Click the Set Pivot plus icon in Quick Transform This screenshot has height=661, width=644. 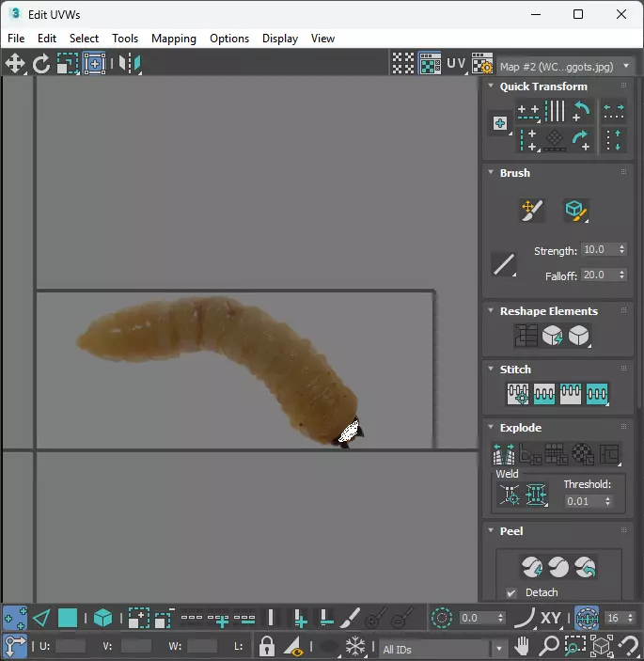(500, 123)
